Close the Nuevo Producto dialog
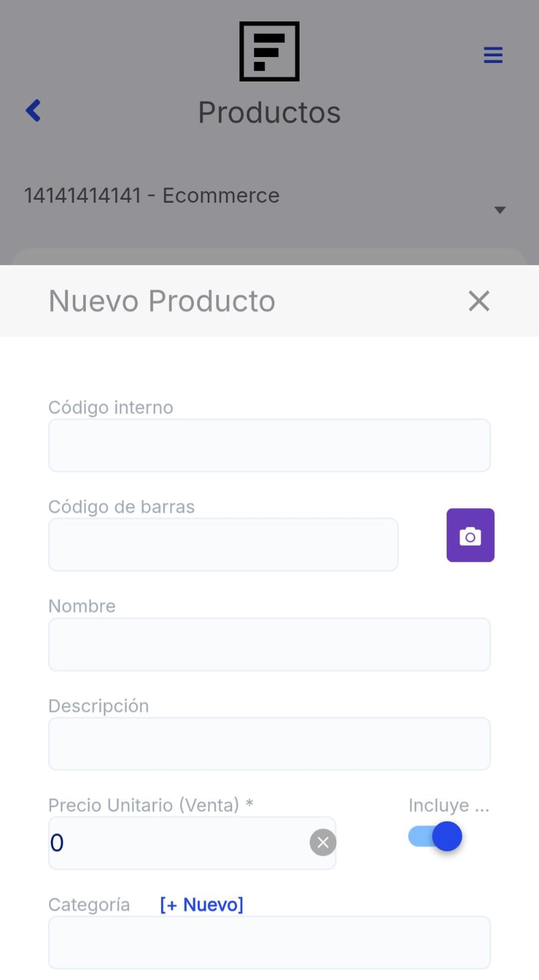 click(478, 301)
